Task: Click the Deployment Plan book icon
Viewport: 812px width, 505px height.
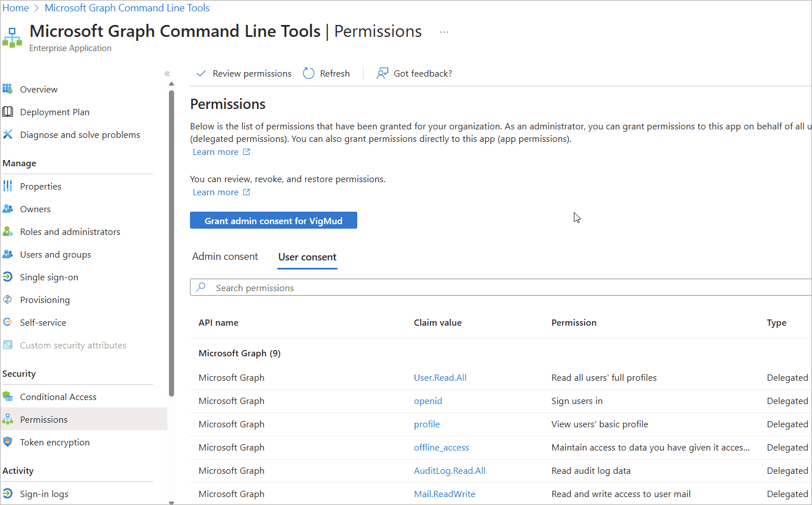Action: click(x=7, y=112)
